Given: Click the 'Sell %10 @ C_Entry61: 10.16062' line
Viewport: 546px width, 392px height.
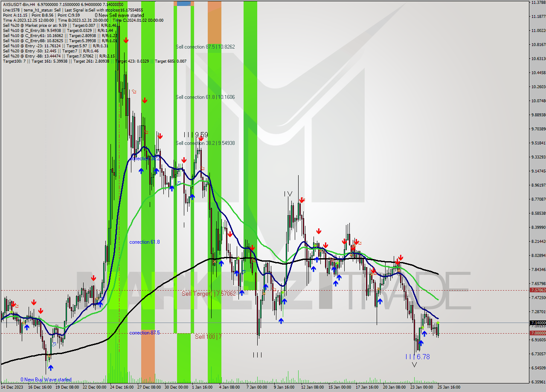Looking at the screenshot, I should pos(60,35).
